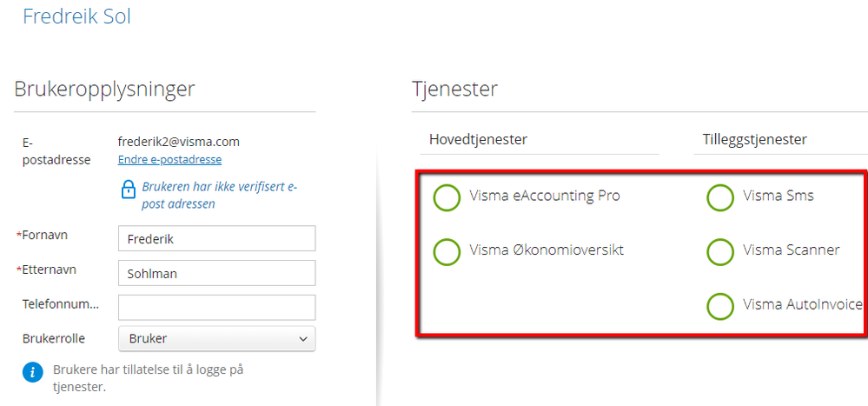Click the Brukeropplysninger section heading

point(104,89)
